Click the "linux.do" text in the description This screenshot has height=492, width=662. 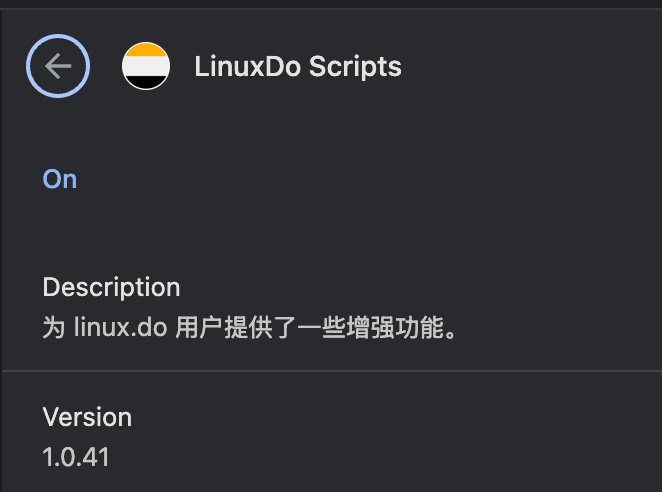pos(120,327)
